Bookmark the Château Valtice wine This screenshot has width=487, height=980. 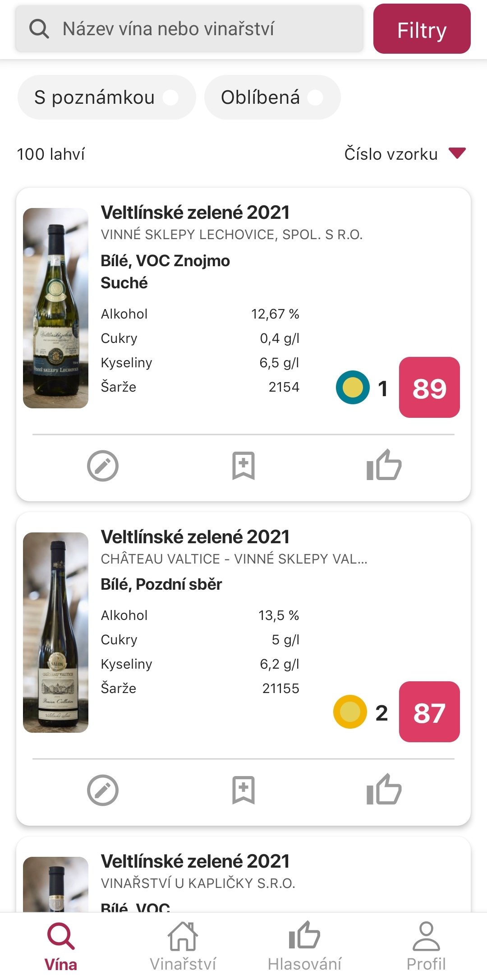(x=243, y=790)
